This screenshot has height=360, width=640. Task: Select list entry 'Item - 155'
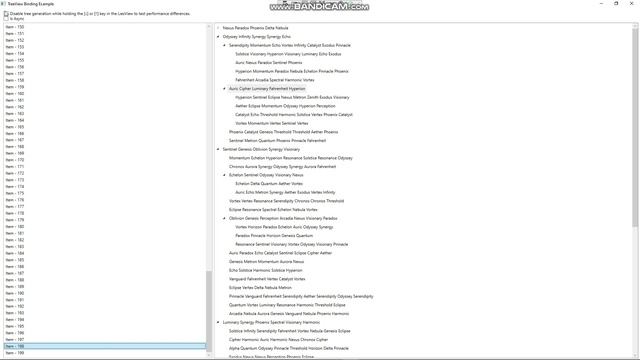pyautogui.click(x=105, y=60)
